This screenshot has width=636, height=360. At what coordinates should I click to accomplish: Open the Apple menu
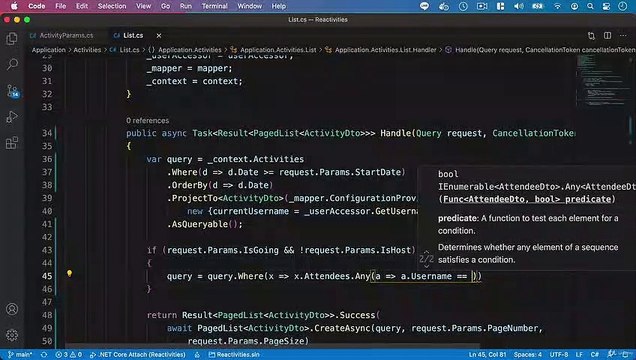14,6
